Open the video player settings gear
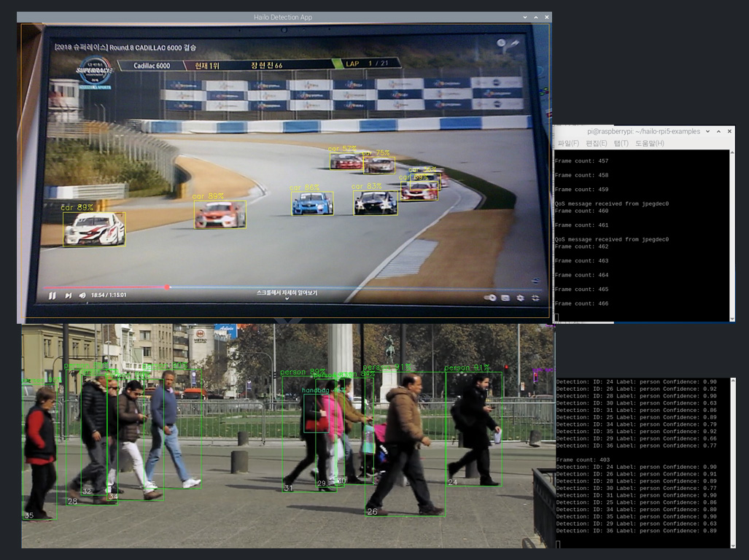The height and width of the screenshot is (560, 749). 520,297
